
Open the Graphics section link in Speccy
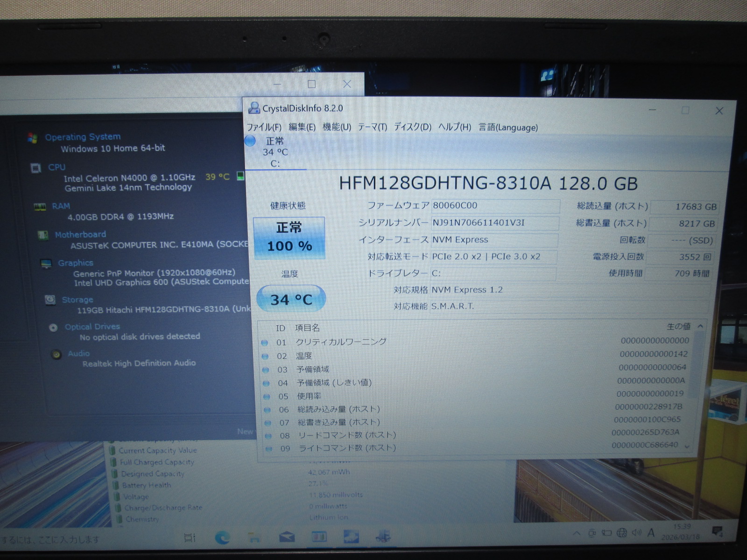pos(75,263)
